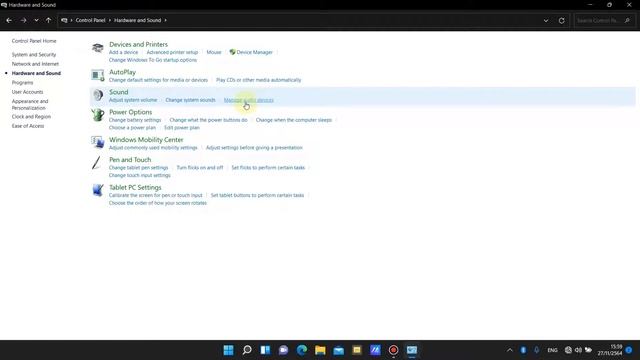Show hidden tray icons chevron
Viewport: 640px width, 360px height.
(510, 350)
